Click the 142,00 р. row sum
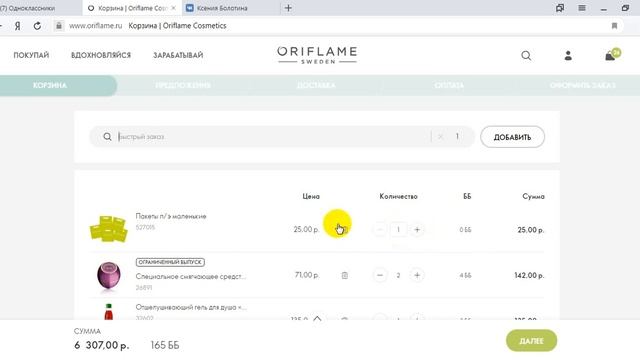Image resolution: width=640 pixels, height=360 pixels. [x=529, y=276]
